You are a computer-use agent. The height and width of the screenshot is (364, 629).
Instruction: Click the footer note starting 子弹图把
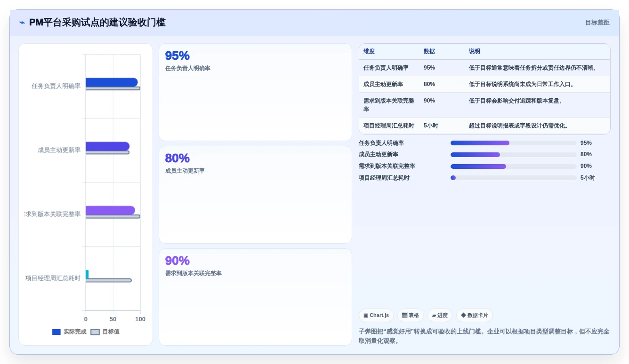484,336
